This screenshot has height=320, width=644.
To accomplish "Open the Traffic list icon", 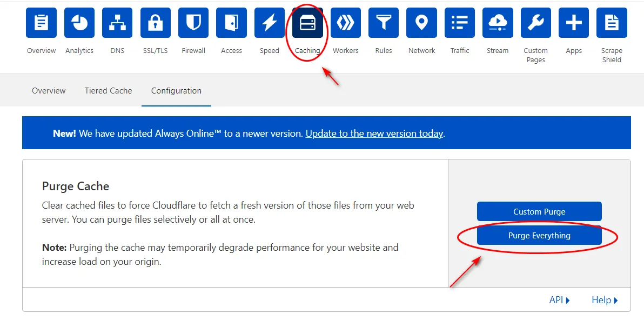I will point(460,23).
